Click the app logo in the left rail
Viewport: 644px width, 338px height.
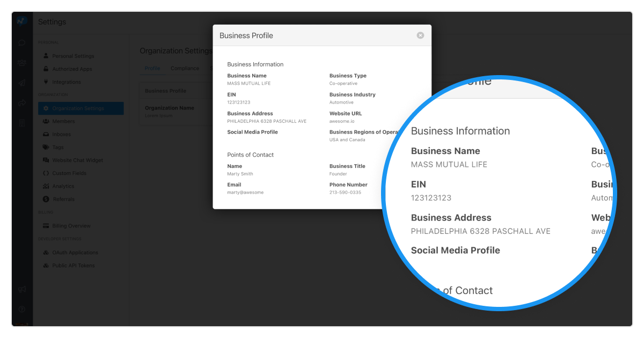[x=22, y=21]
